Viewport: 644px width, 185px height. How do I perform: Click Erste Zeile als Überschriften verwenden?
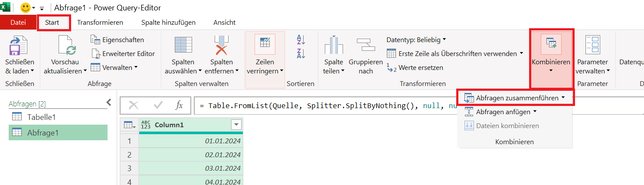pyautogui.click(x=451, y=53)
